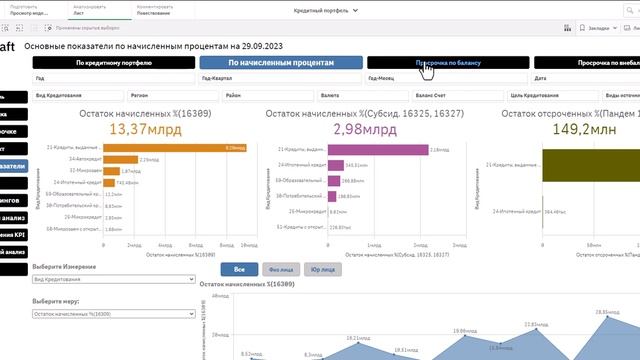Switch to the Комментировать Повествование tab
This screenshot has width=640, height=360.
point(163,10)
